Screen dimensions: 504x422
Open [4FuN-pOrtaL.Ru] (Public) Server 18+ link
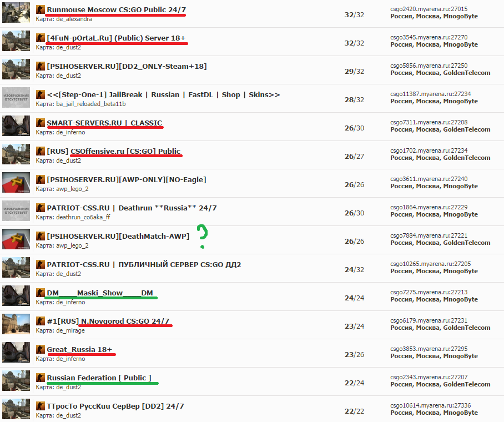coord(117,38)
